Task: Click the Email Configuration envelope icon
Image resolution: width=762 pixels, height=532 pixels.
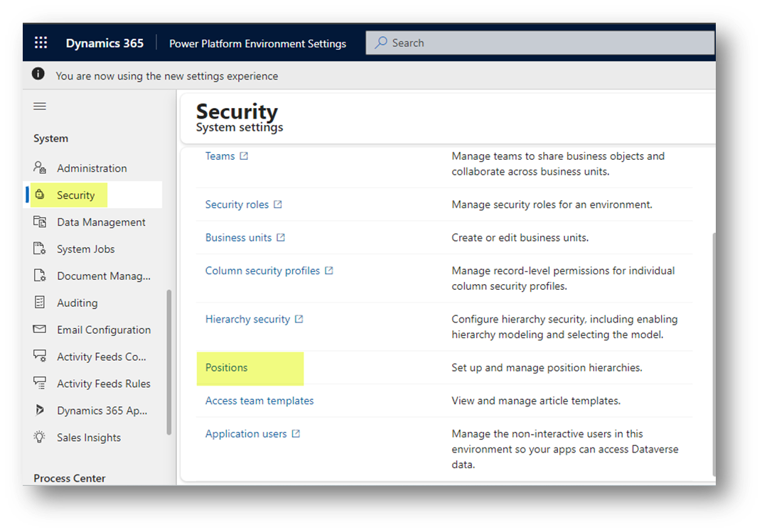Action: click(x=40, y=330)
